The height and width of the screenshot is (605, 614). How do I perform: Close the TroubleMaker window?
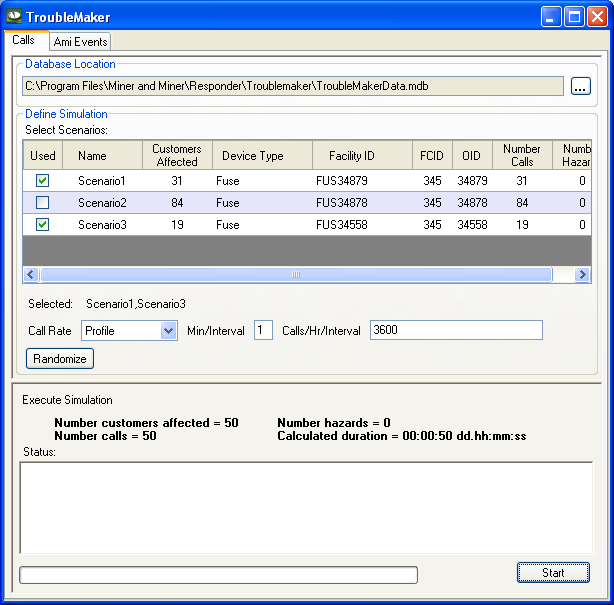pyautogui.click(x=596, y=17)
